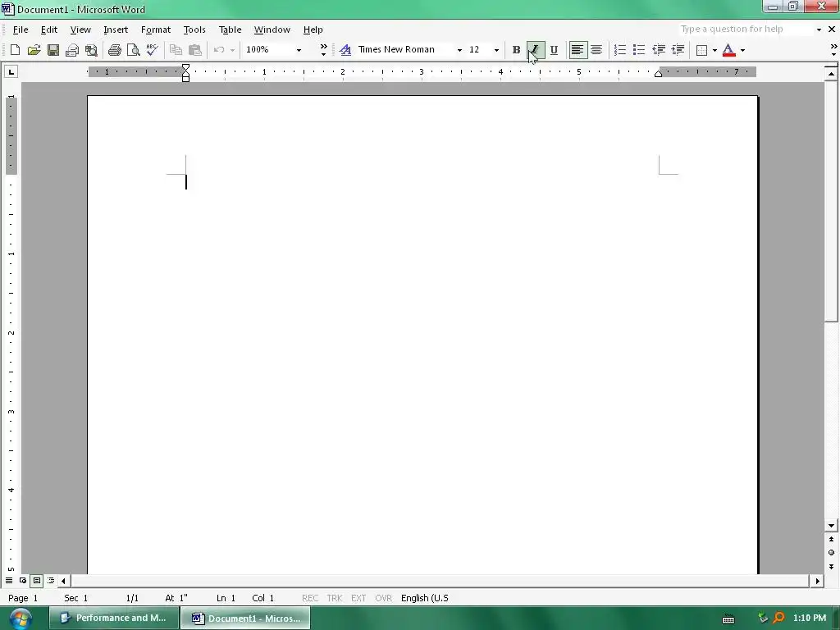
Task: Open the View menu
Action: pyautogui.click(x=80, y=30)
